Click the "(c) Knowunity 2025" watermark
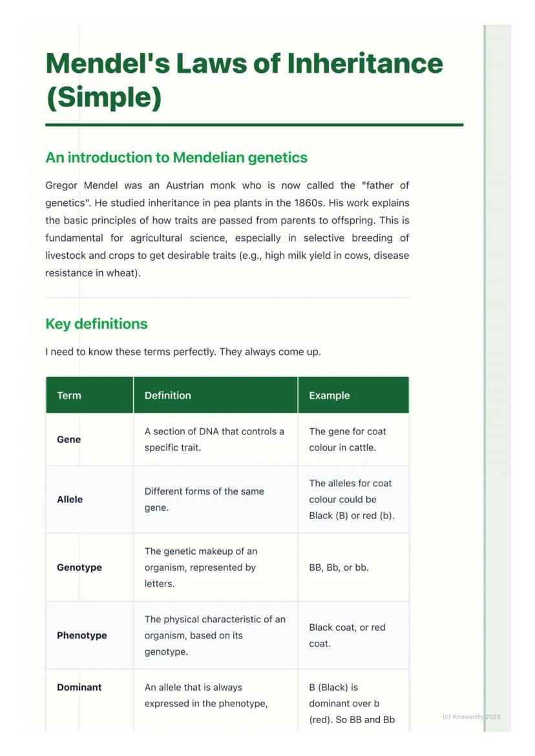This screenshot has height=756, width=535. [x=471, y=717]
